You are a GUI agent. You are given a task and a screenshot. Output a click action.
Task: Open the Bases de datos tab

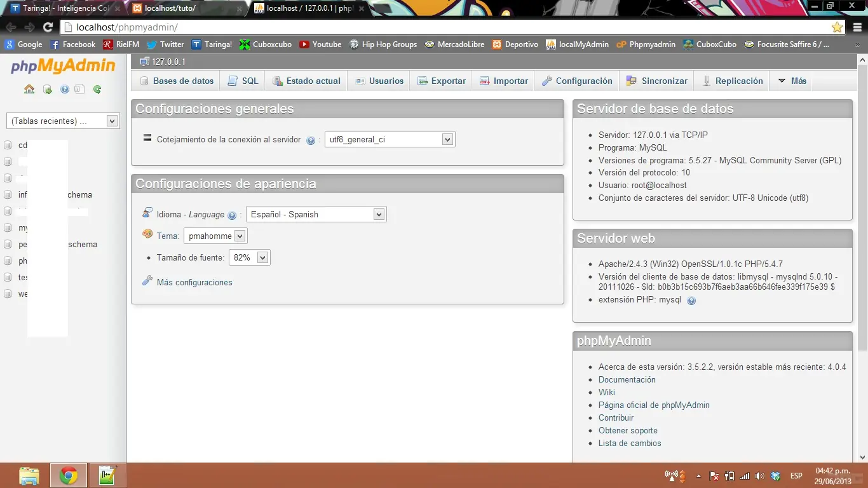click(x=177, y=81)
